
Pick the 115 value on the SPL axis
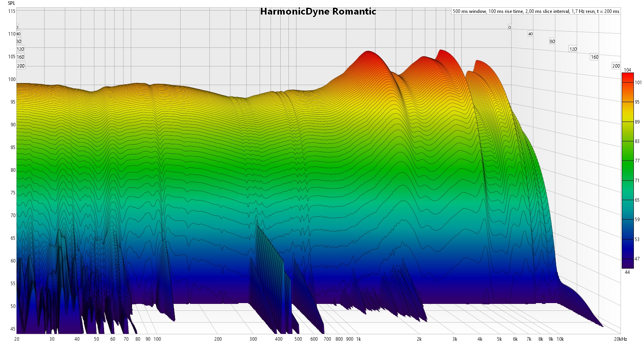pos(12,11)
